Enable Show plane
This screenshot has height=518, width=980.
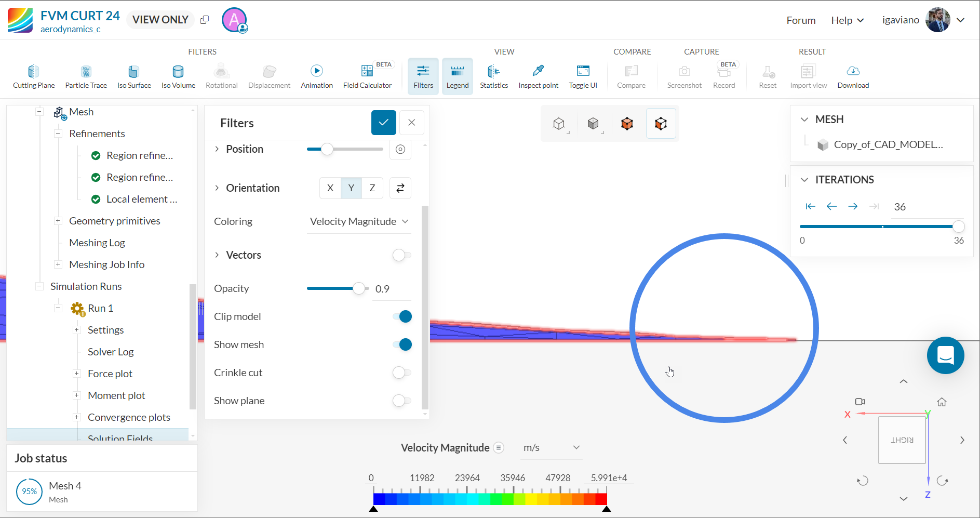tap(401, 401)
